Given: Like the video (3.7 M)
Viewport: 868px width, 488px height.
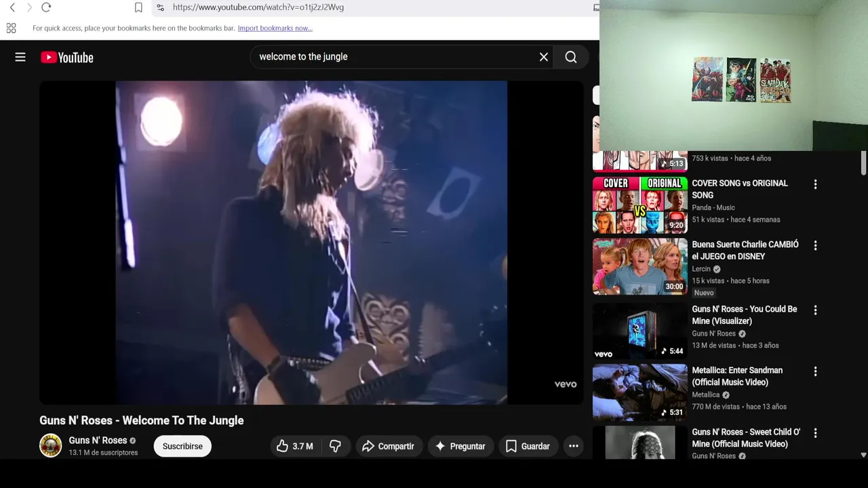Looking at the screenshot, I should coord(295,446).
